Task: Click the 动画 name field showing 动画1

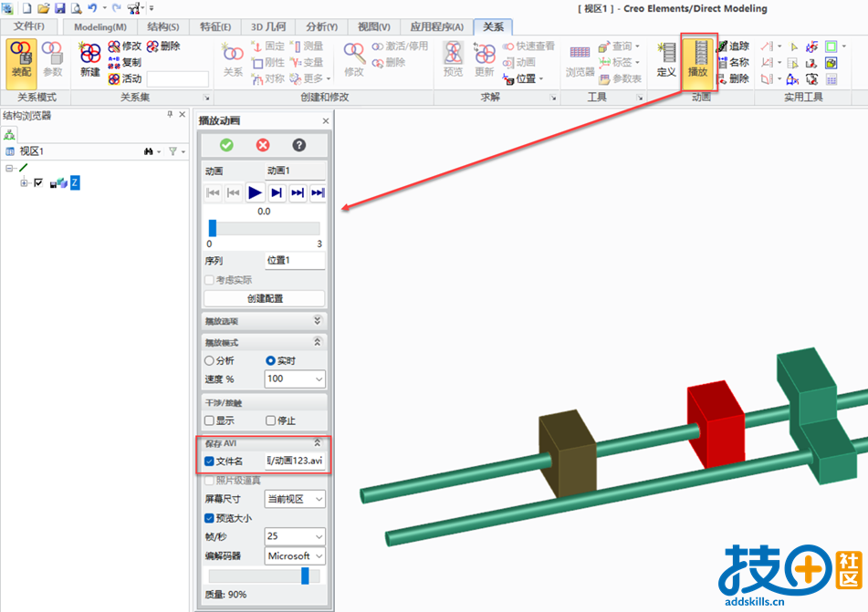Action: point(295,171)
